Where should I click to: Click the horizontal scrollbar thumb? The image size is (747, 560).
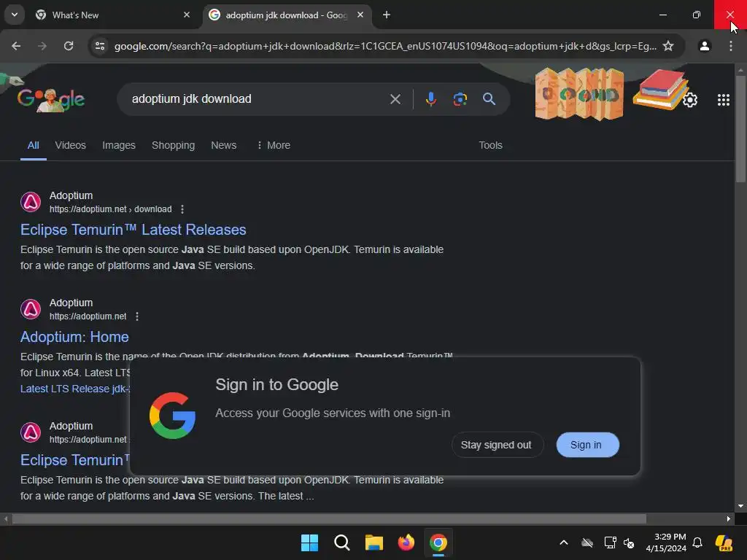tap(329, 518)
